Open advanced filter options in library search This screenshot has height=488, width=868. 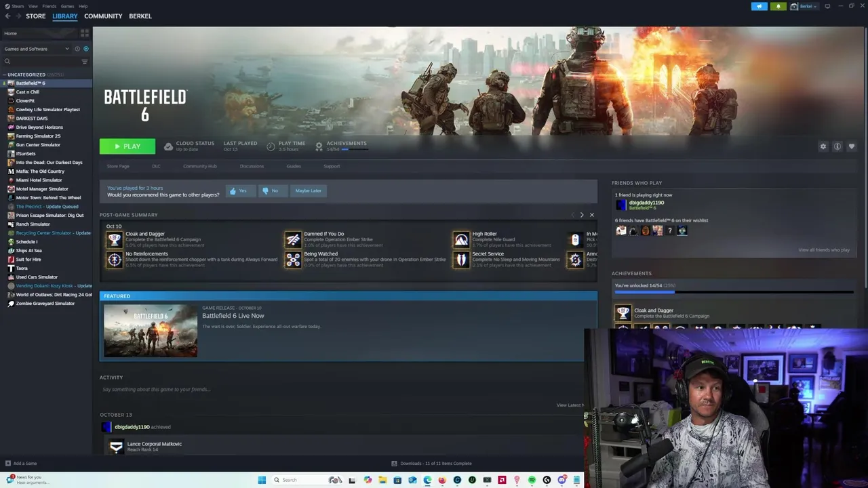85,62
